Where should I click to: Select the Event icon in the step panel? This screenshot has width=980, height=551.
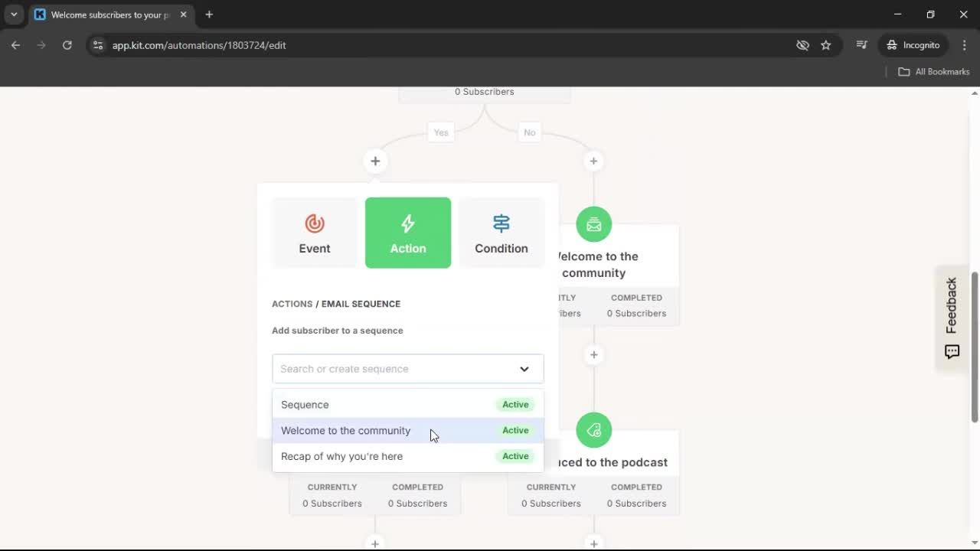point(314,223)
